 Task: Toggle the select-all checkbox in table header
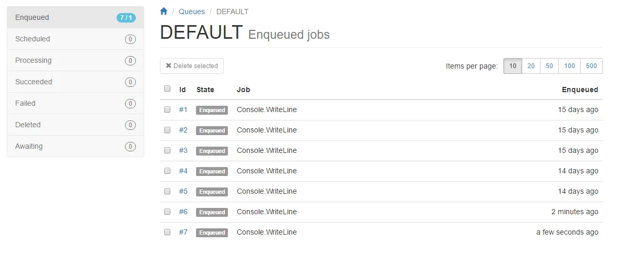[167, 89]
